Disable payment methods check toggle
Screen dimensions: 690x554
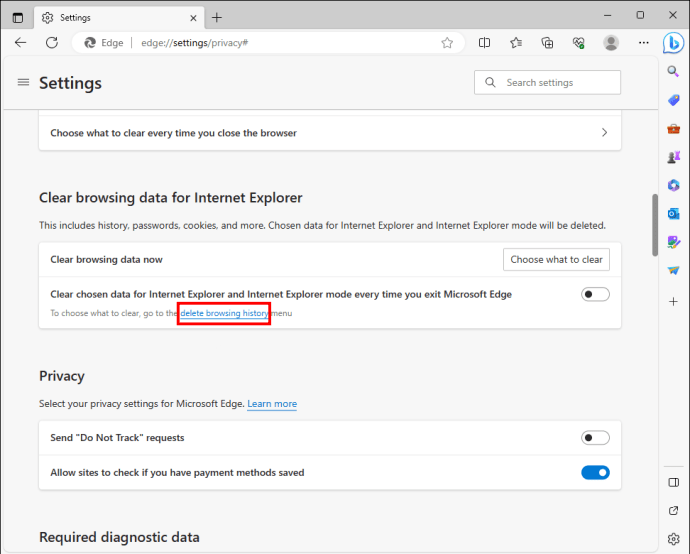point(595,472)
